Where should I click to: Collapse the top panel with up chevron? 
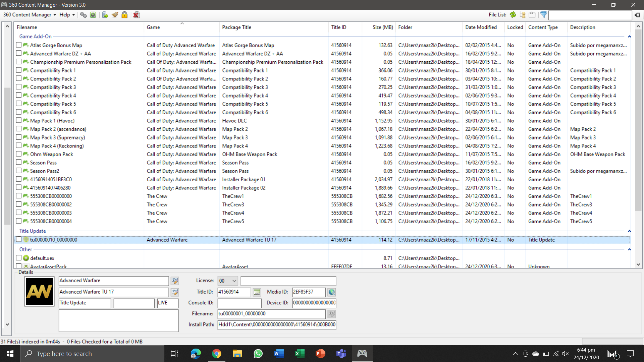click(7, 26)
